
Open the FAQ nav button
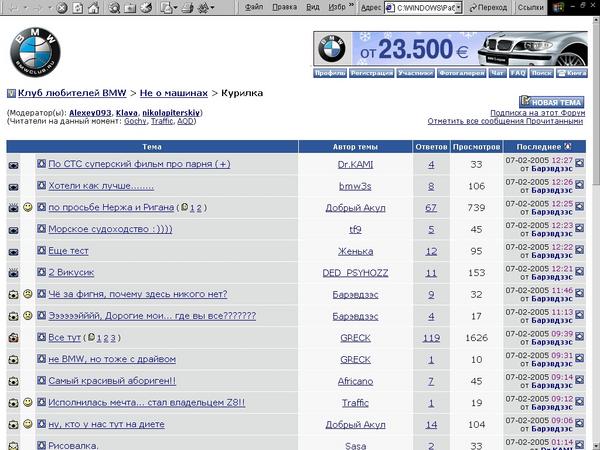point(518,73)
